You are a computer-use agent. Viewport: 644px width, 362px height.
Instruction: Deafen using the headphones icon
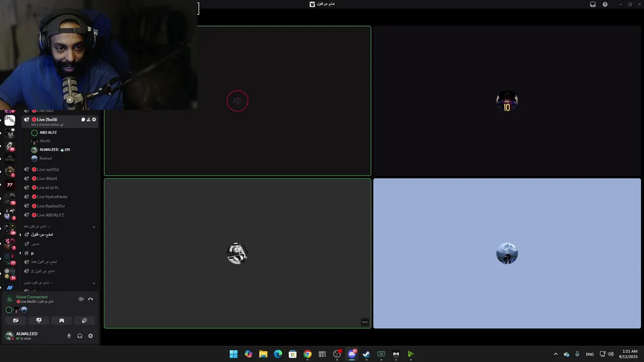(x=79, y=336)
